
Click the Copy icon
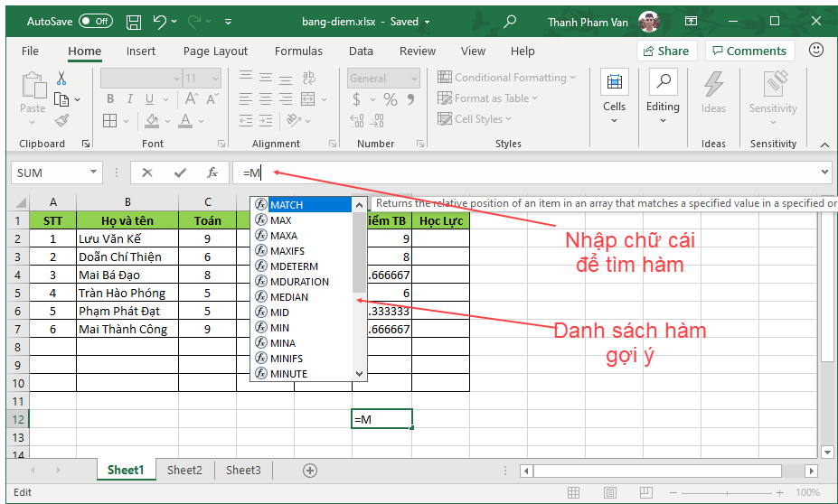(61, 99)
